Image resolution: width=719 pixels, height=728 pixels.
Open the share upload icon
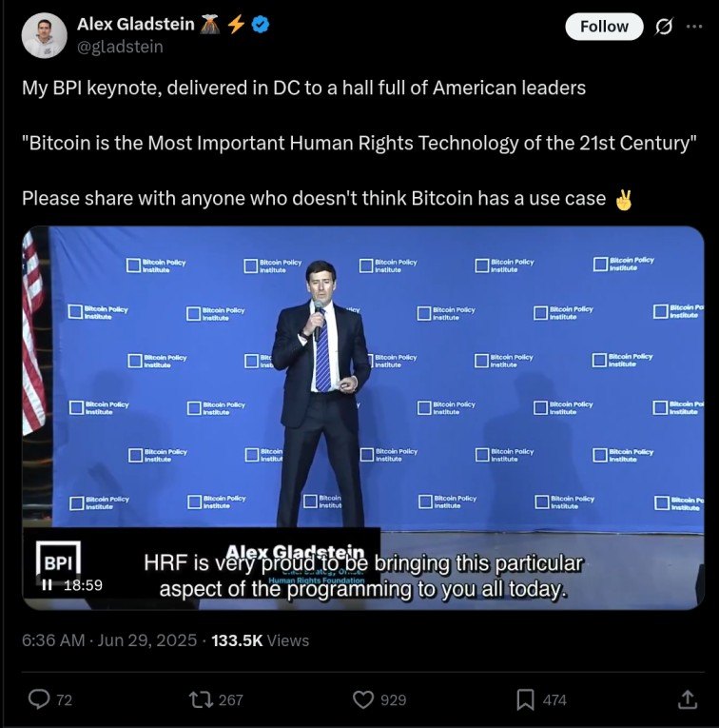click(688, 699)
